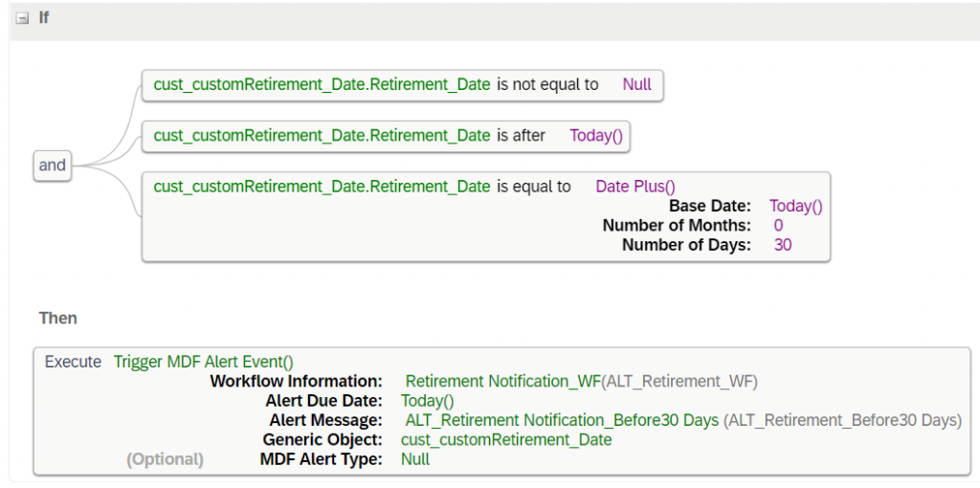
Task: Change the 'is after' comparison operator
Action: pos(521,136)
